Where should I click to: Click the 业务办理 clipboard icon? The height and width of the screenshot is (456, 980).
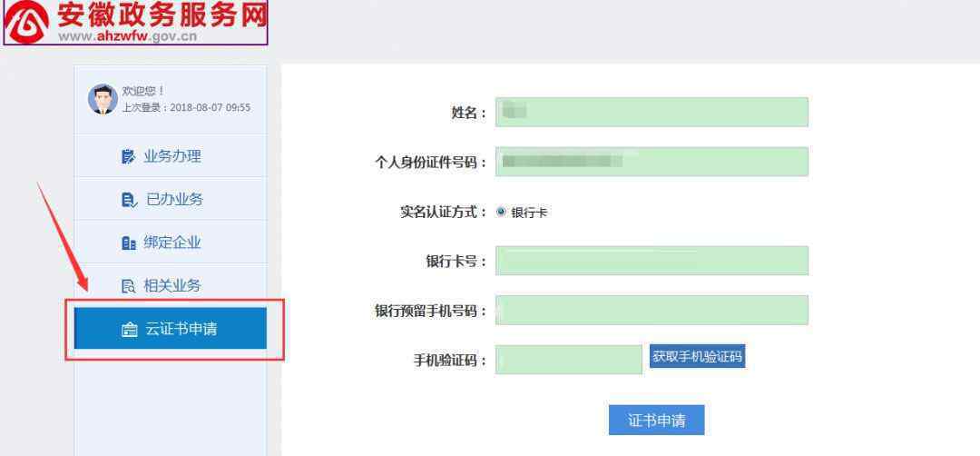(128, 156)
